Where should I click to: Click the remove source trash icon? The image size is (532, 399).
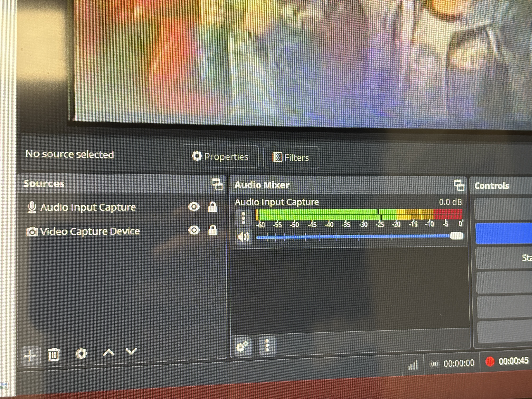(54, 355)
